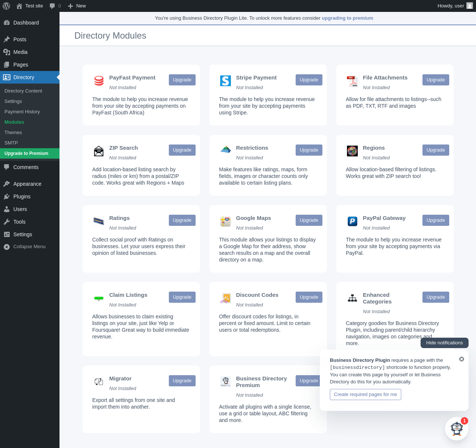Click Upgrade to Premium in sidebar

(30, 153)
